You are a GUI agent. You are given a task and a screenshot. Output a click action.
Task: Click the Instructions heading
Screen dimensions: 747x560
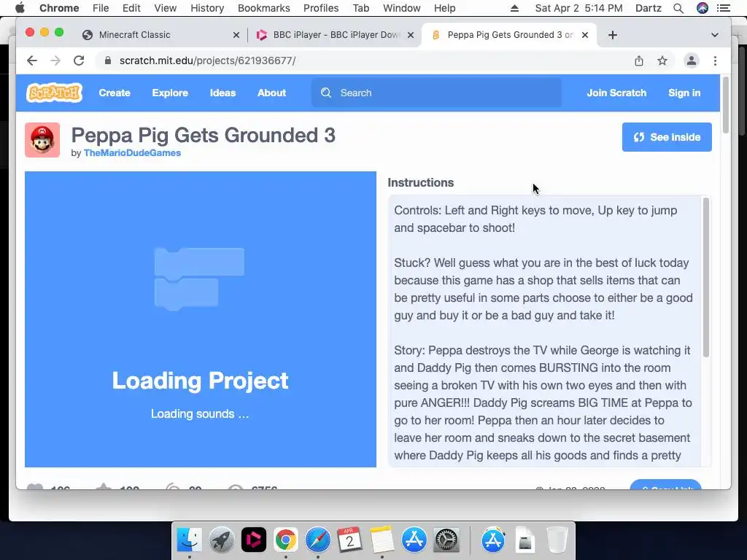[421, 183]
